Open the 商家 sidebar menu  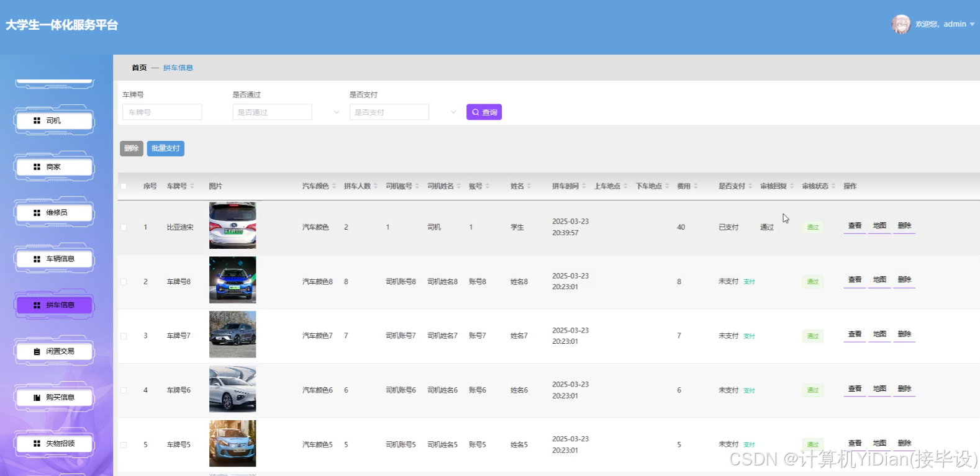click(x=54, y=167)
